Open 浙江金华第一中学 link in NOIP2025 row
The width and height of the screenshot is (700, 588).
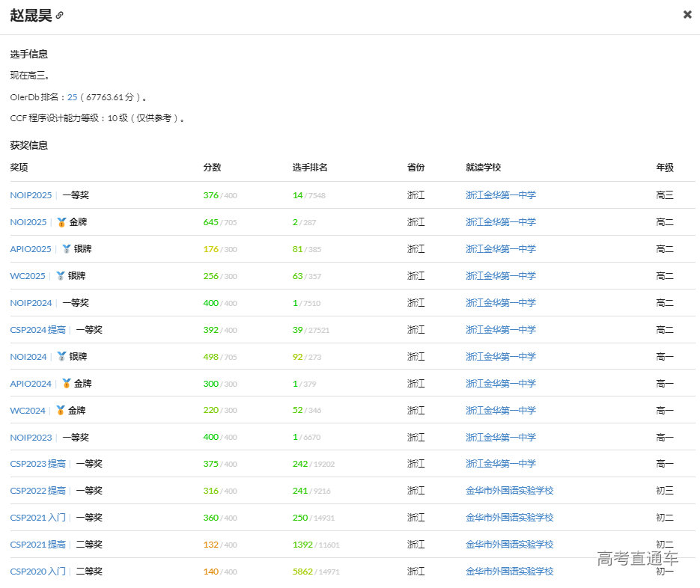coord(500,195)
